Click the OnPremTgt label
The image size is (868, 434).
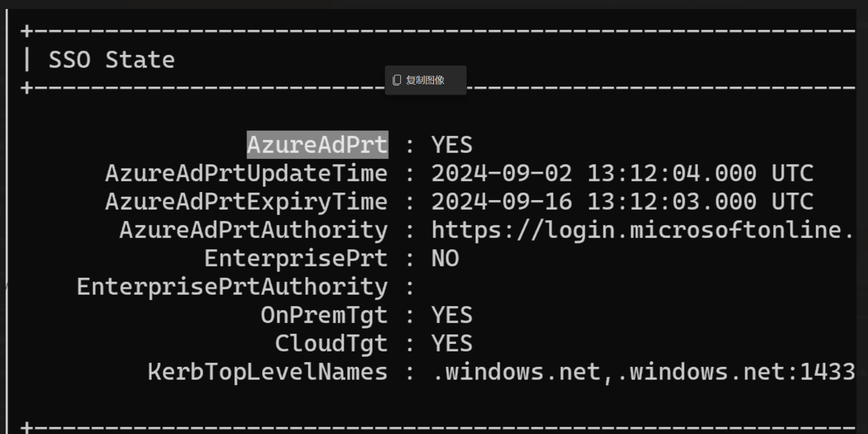pyautogui.click(x=324, y=315)
